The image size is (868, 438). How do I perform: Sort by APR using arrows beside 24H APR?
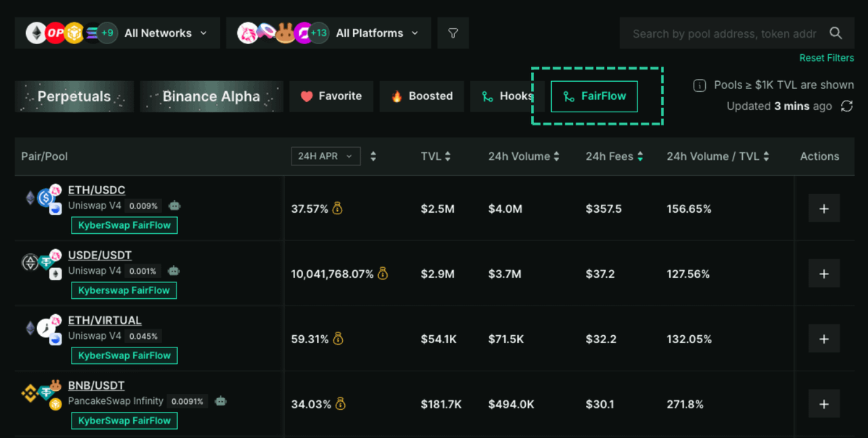[x=373, y=156]
